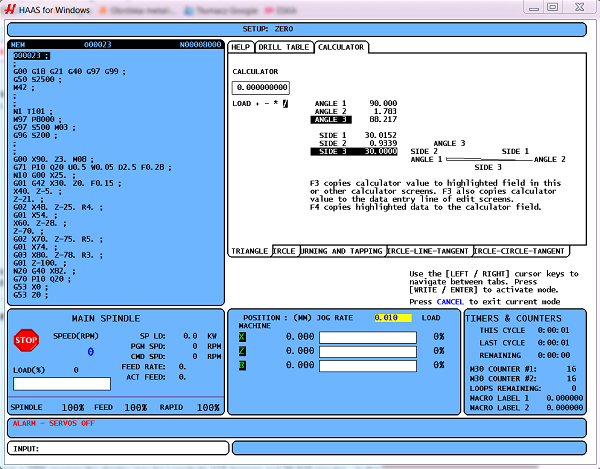Screen dimensions: 600x469
Task: Select the green X axis indicator
Action: click(242, 337)
